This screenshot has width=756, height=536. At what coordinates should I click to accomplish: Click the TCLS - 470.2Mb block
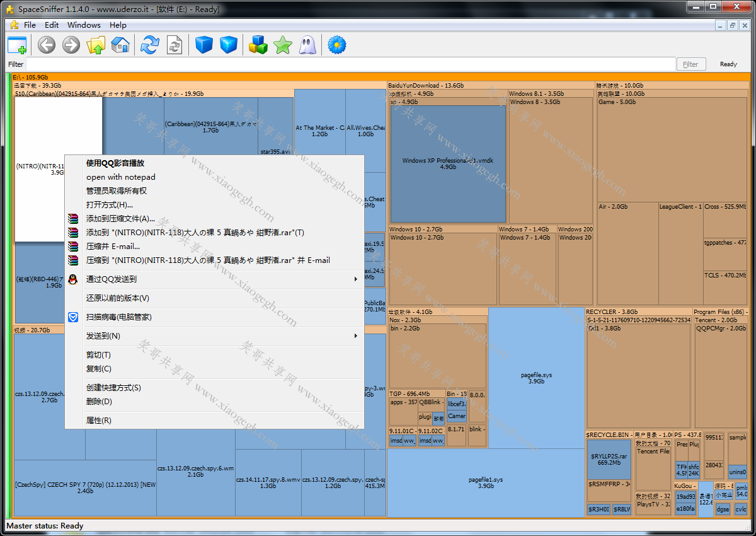[x=725, y=288]
